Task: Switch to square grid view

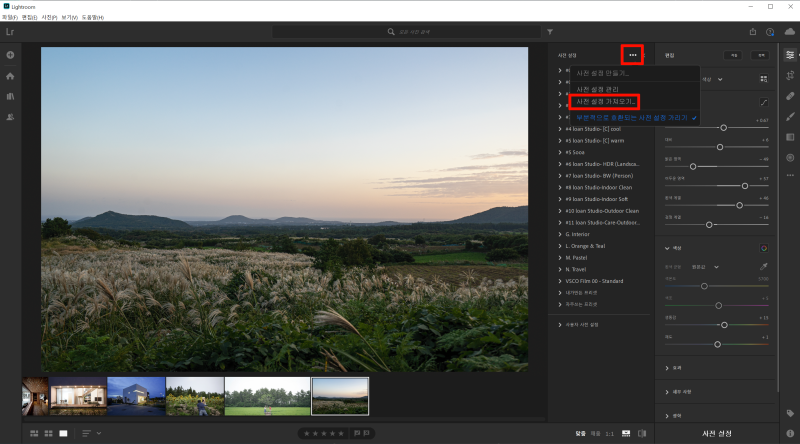Action: click(x=48, y=433)
